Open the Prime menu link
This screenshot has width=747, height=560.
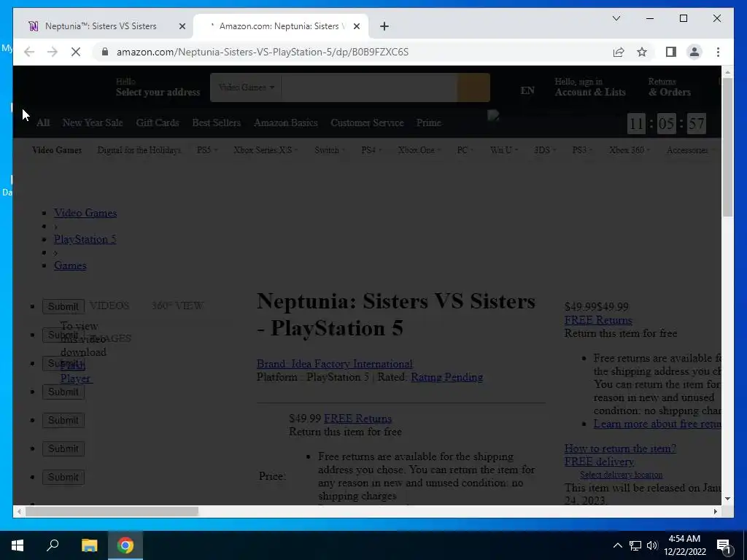[x=429, y=122]
